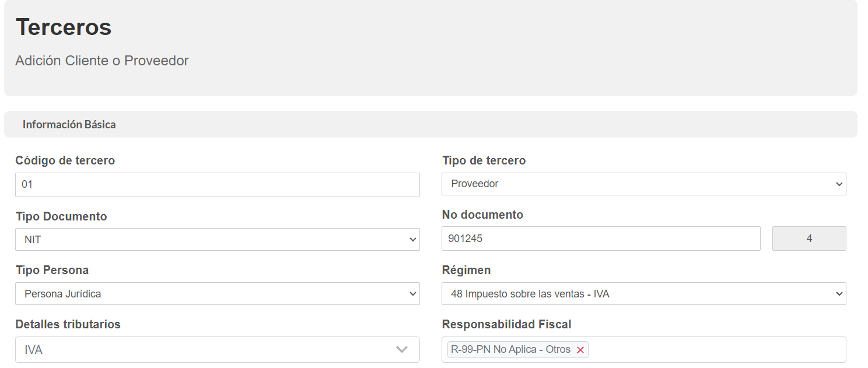Expand the Tipo Documento NIT dropdown
Viewport: 868px width, 368px height.
[x=218, y=239]
